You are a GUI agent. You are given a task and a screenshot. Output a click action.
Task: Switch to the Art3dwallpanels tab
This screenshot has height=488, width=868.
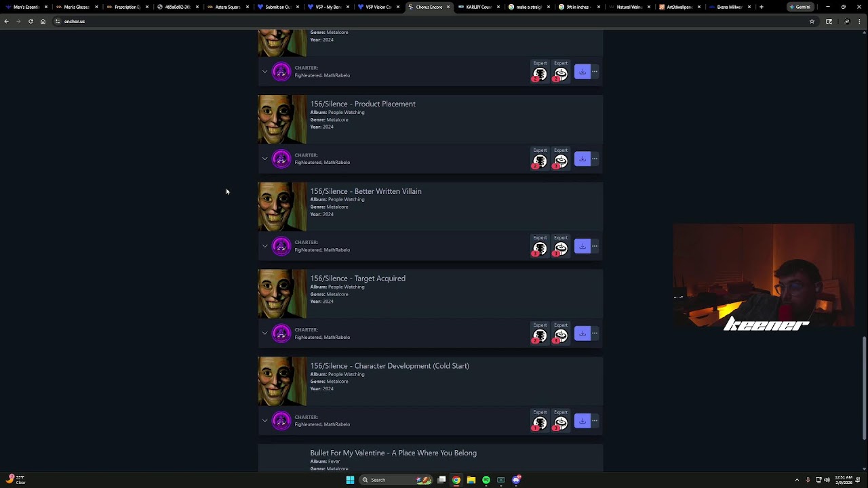pos(679,7)
